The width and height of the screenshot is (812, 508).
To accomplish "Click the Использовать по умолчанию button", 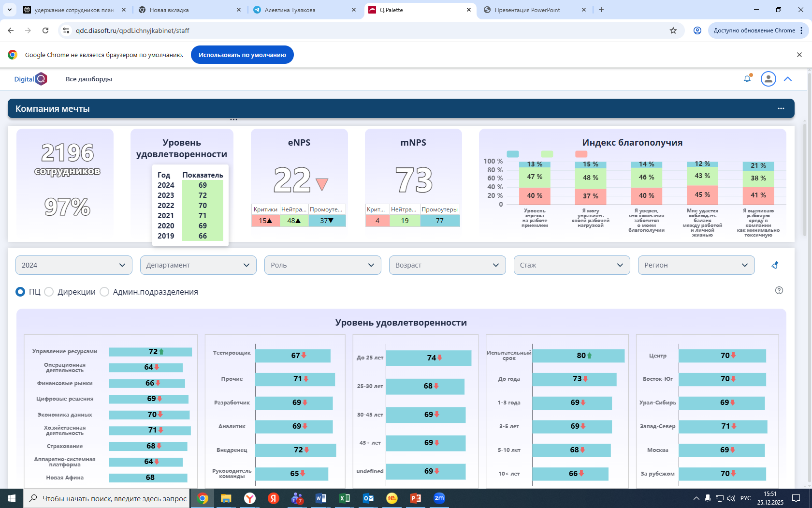I will (242, 55).
